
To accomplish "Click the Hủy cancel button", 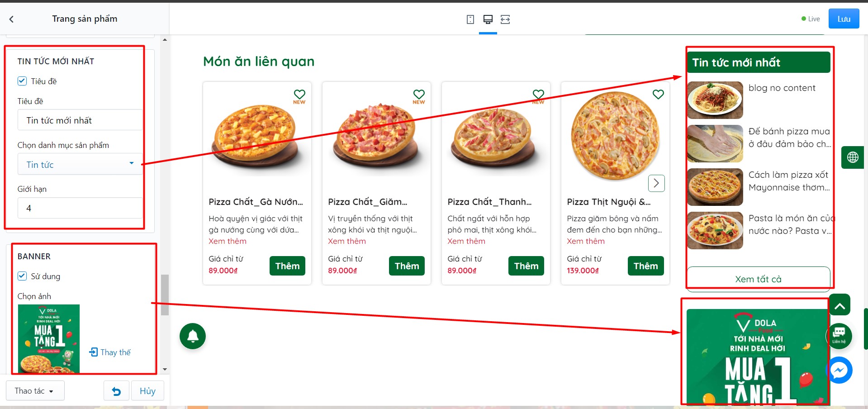I will coord(147,391).
